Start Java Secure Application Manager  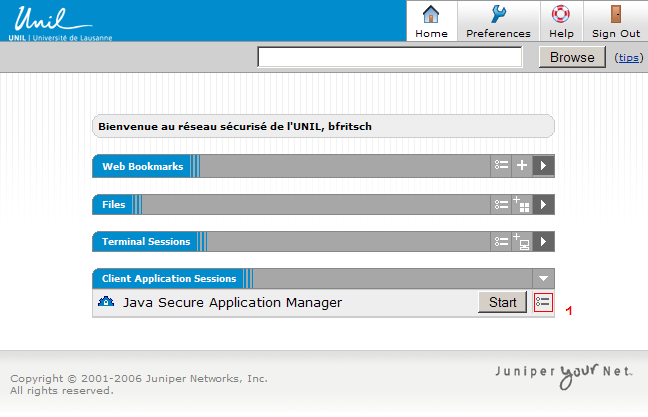502,302
